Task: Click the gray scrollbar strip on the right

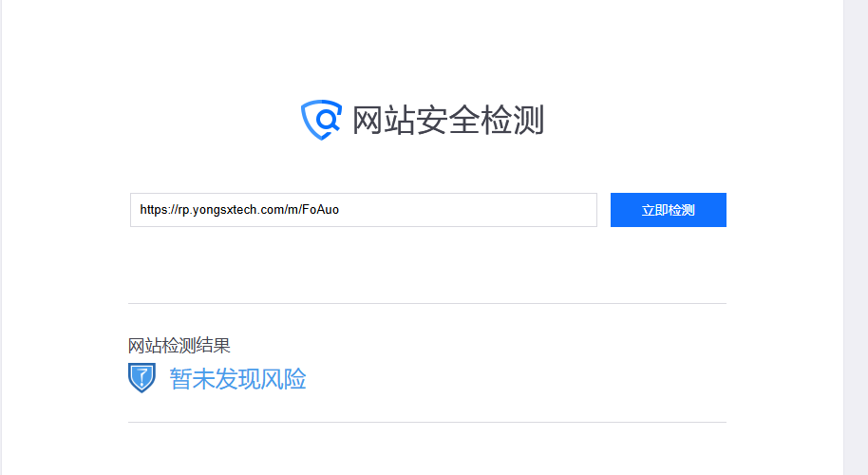Action: point(856,237)
